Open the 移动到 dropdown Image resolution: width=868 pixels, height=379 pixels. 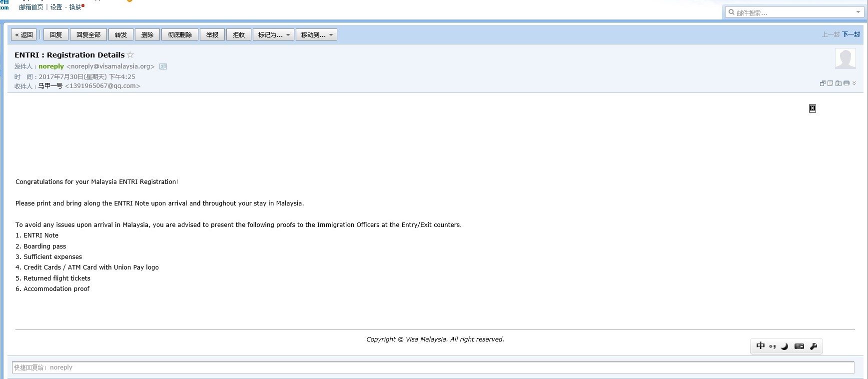317,34
